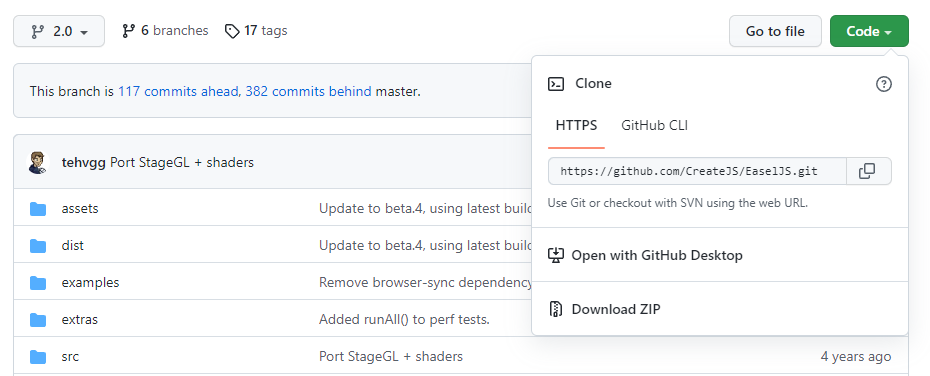Click the git branch icon in 2.0 selector
Image resolution: width=930 pixels, height=376 pixels.
37,31
